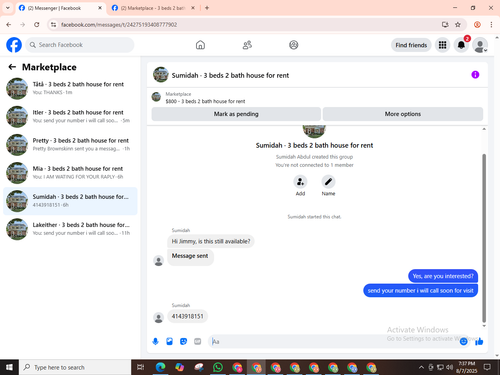Open the Windows Start menu

pos(9,367)
